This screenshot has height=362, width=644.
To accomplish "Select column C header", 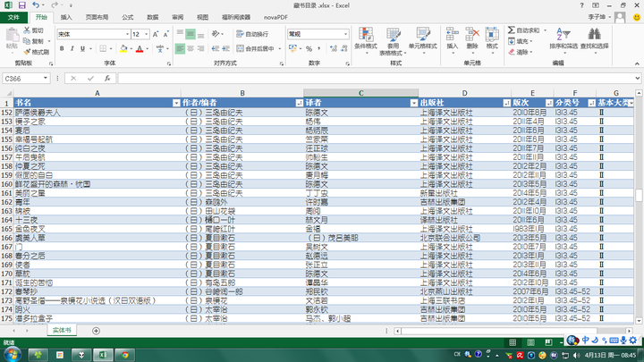I will [361, 93].
